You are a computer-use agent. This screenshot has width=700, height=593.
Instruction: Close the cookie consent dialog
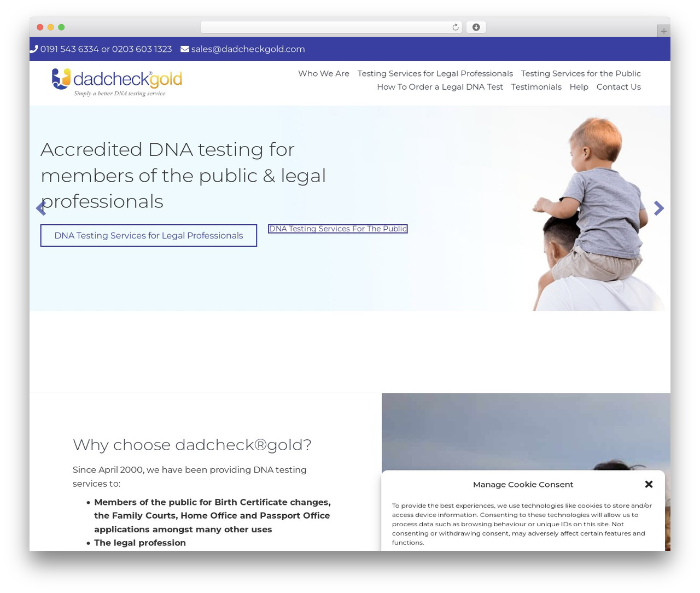[649, 484]
